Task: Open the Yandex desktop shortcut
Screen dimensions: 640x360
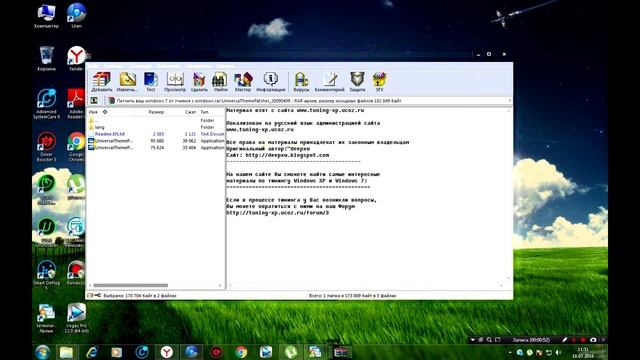Action: (x=76, y=58)
